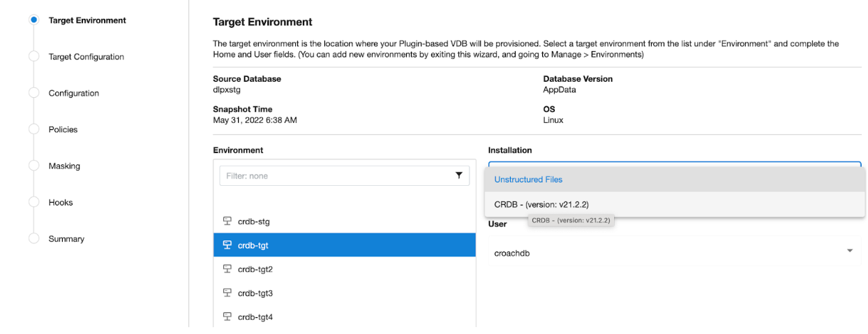This screenshot has width=868, height=334.
Task: Click the host icon beside crdb-tgt3
Action: coord(227,293)
